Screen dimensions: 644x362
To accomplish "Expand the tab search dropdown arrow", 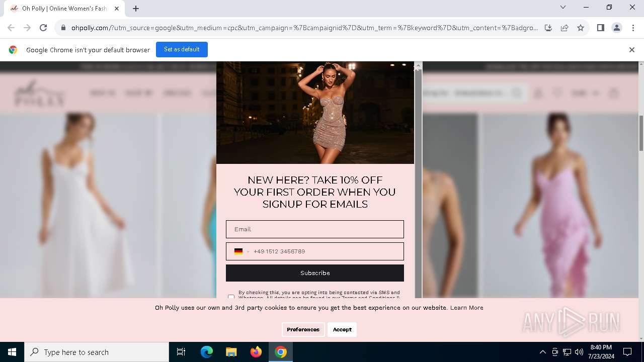I will (563, 7).
